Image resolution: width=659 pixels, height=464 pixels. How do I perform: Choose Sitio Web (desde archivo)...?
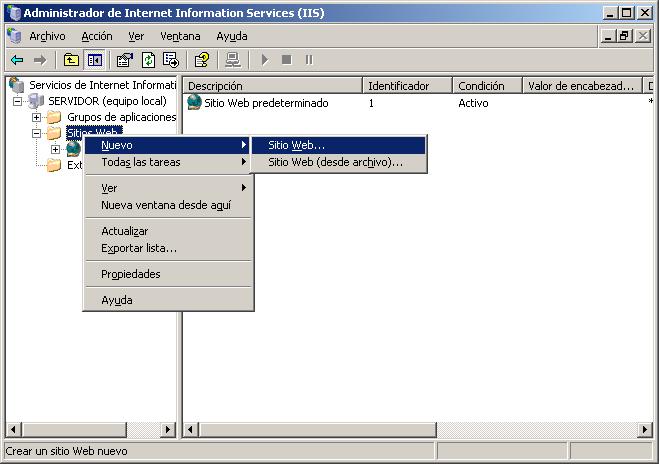coord(339,162)
